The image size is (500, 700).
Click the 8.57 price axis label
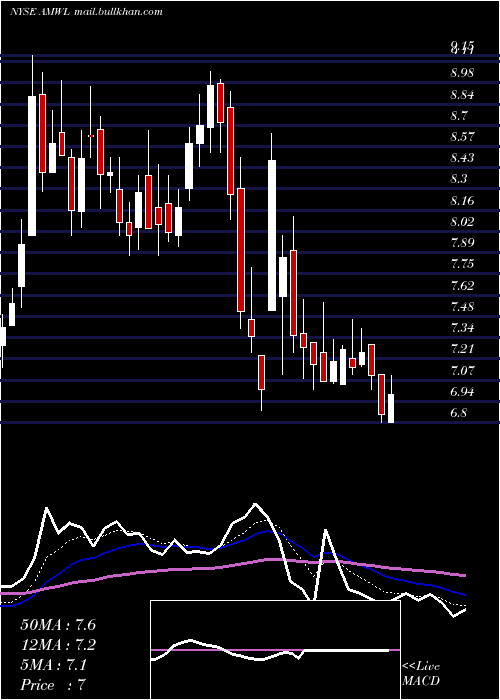point(463,137)
